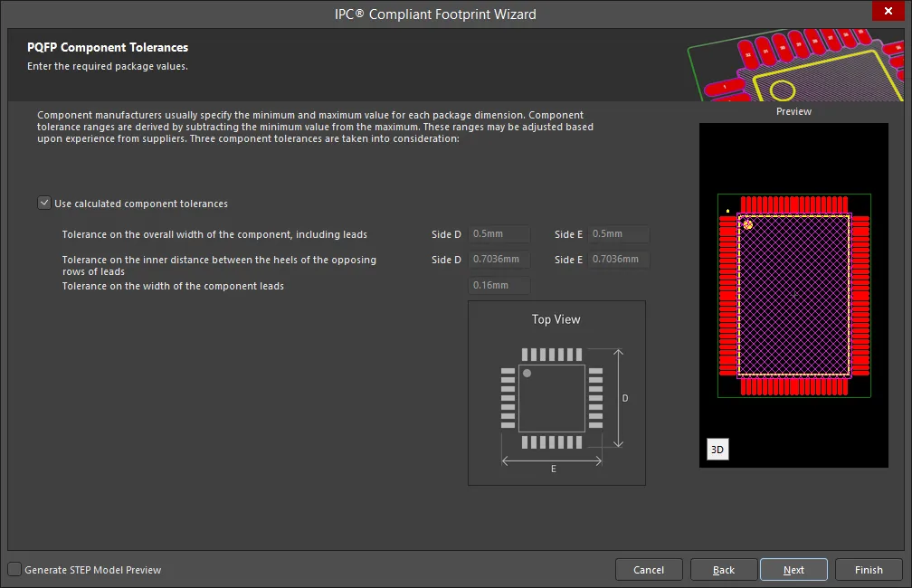Viewport: 912px width, 588px height.
Task: Click 'Tolerance on the width of the component leads' label
Action: 174,286
